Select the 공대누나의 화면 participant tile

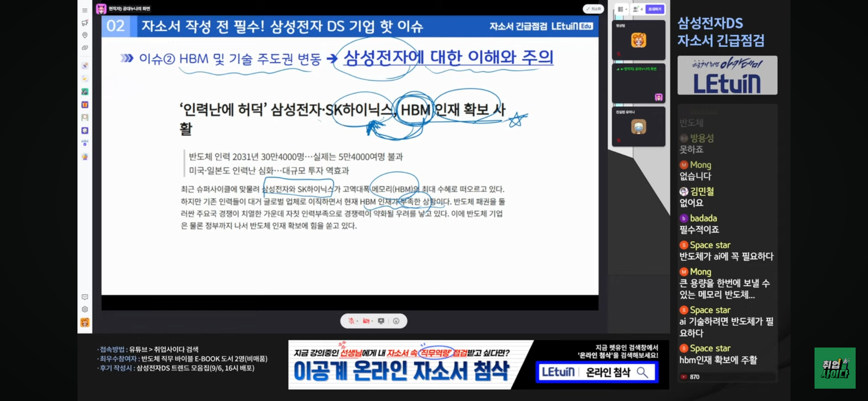pyautogui.click(x=638, y=83)
